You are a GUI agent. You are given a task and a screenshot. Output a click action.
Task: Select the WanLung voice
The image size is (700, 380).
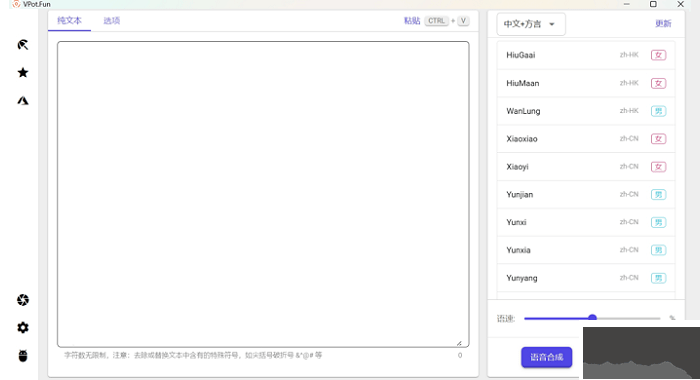tap(586, 111)
